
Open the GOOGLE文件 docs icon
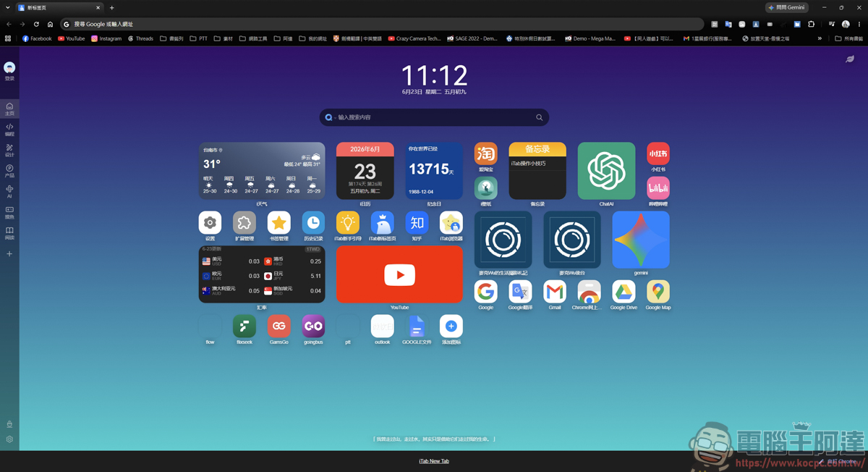417,326
